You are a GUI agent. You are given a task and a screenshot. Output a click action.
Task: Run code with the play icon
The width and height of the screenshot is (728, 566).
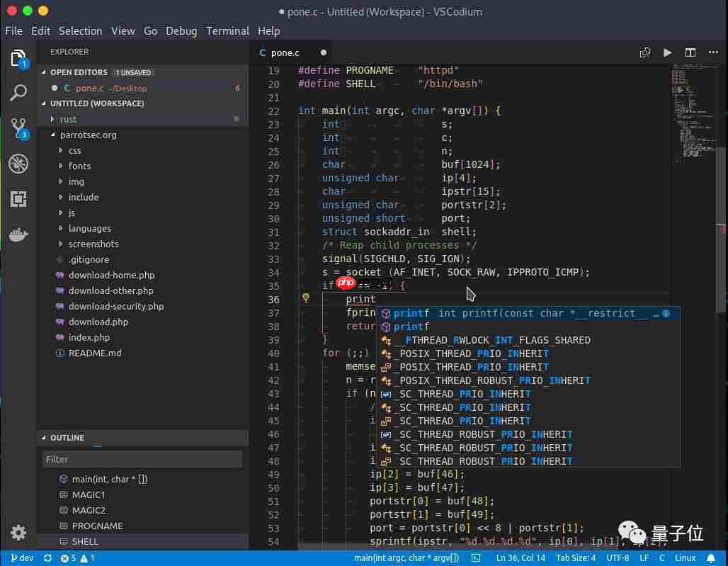pos(667,52)
